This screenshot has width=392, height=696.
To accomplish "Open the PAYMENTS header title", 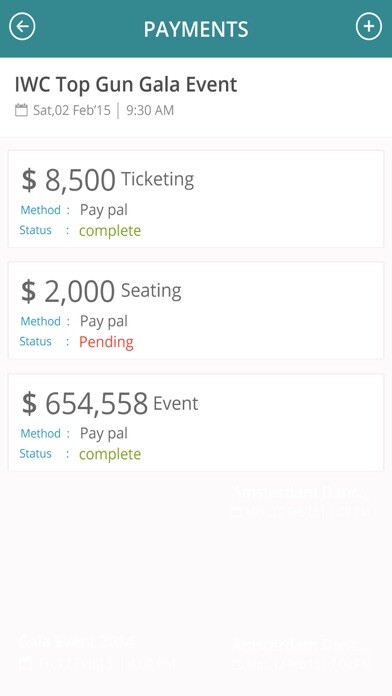I will click(x=196, y=29).
